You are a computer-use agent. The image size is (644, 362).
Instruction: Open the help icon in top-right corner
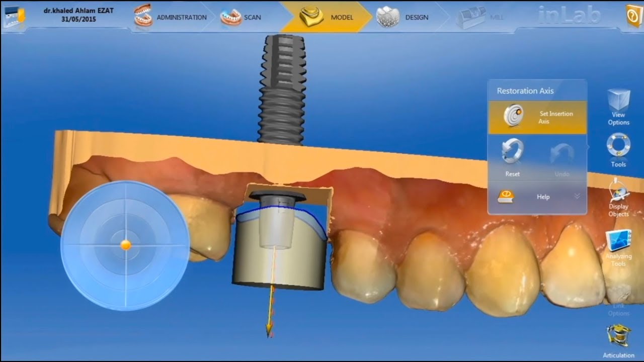pos(634,16)
